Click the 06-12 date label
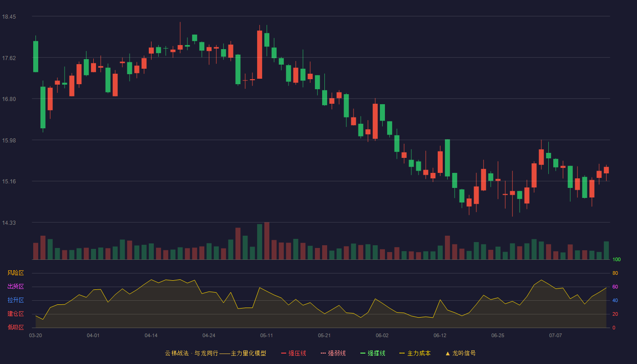Screen dimensions: 637x364 coord(440,335)
